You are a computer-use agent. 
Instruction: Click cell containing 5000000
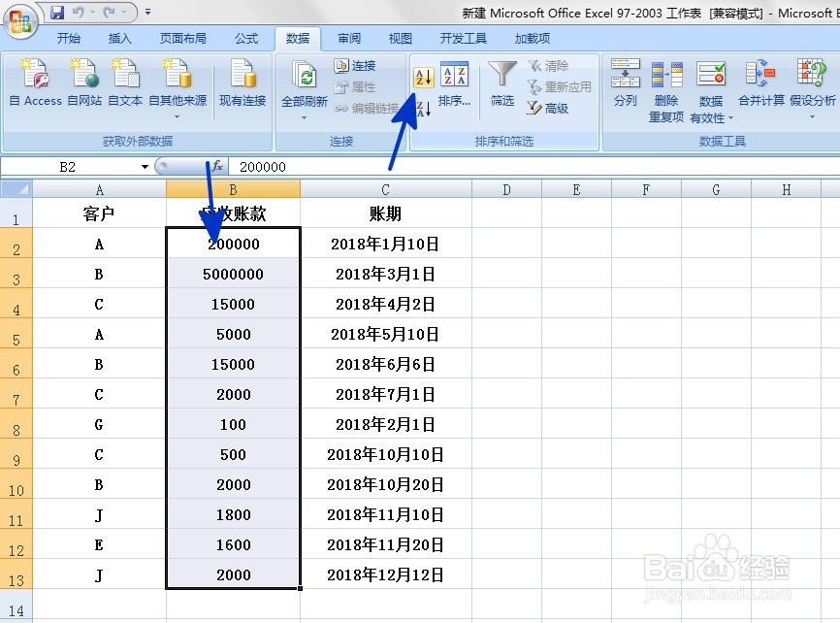click(233, 274)
